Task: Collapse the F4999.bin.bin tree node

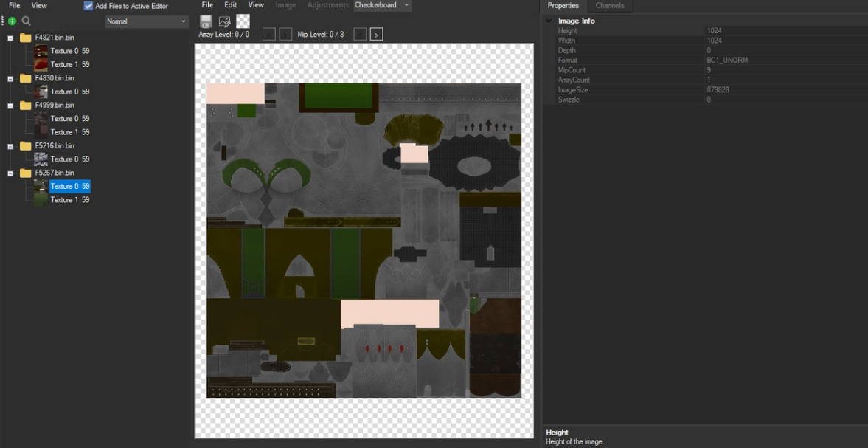Action: tap(10, 106)
